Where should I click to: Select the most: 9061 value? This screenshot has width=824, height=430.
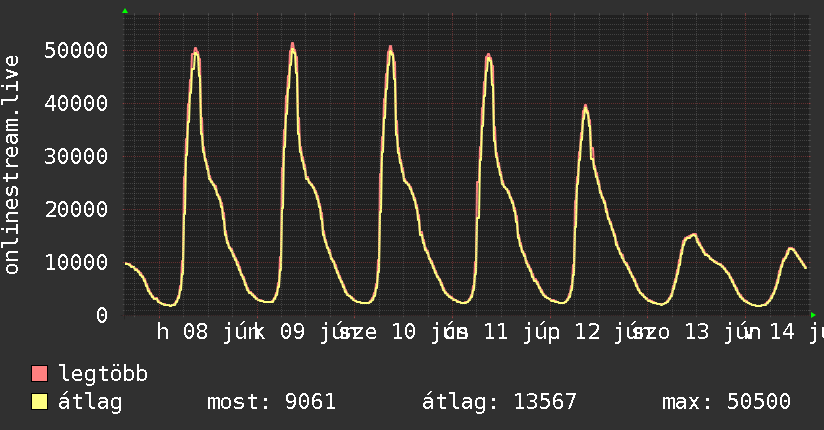pyautogui.click(x=271, y=402)
